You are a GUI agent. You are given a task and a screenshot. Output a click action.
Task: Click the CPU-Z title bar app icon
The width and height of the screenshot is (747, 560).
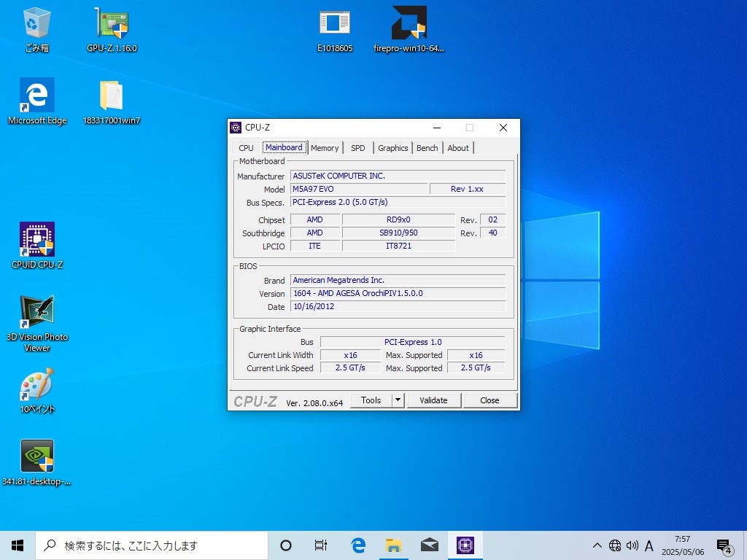coord(236,128)
